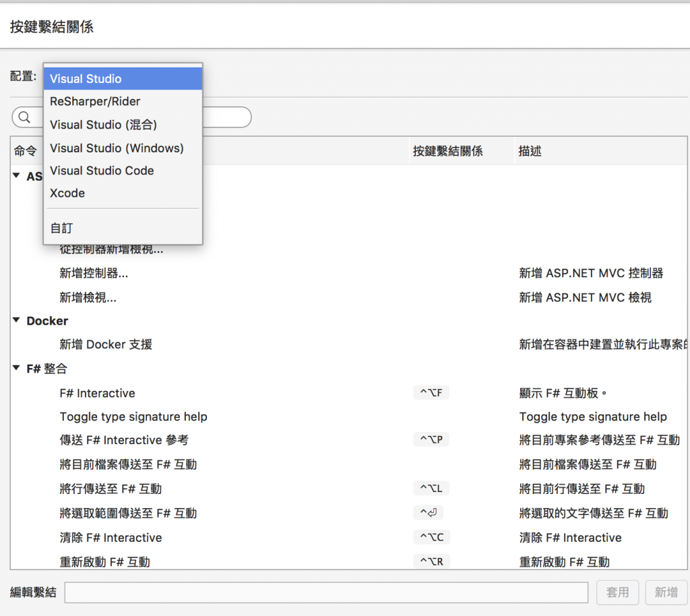Click the ^⌥P shortcut badge
Viewport: 690px width, 616px height.
click(x=431, y=439)
